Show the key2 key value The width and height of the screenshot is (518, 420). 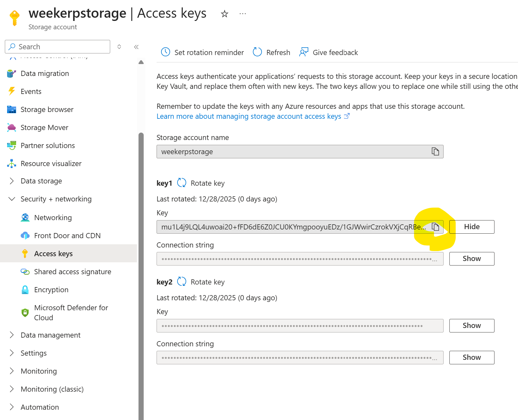(x=472, y=326)
